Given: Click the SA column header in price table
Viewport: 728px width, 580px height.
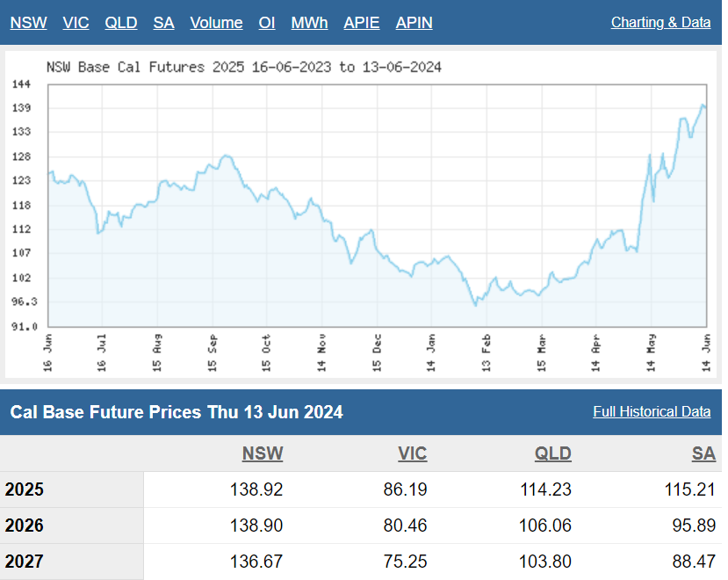Looking at the screenshot, I should (703, 453).
